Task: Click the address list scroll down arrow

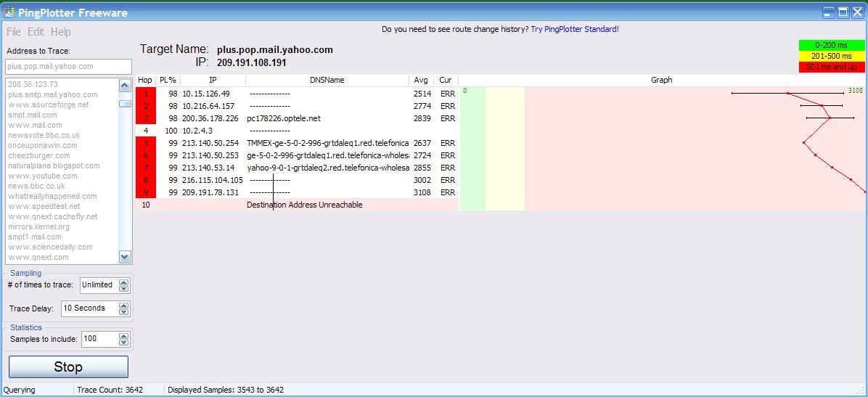Action: point(125,257)
